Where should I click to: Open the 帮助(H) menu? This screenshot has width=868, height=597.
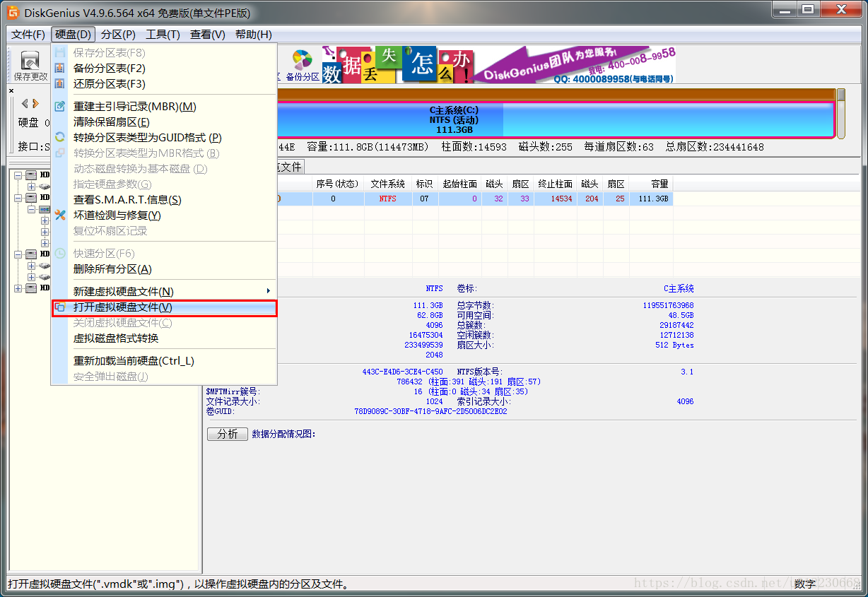(x=254, y=35)
